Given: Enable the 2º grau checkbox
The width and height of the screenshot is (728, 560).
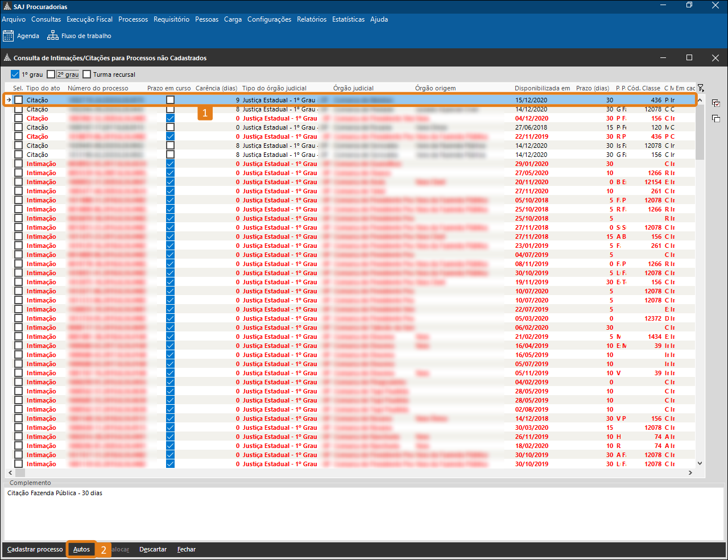Looking at the screenshot, I should 51,74.
